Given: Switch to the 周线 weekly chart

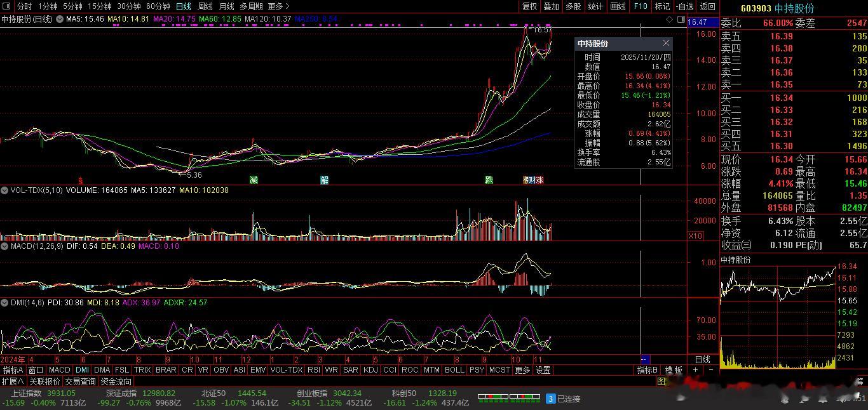Looking at the screenshot, I should click(205, 6).
